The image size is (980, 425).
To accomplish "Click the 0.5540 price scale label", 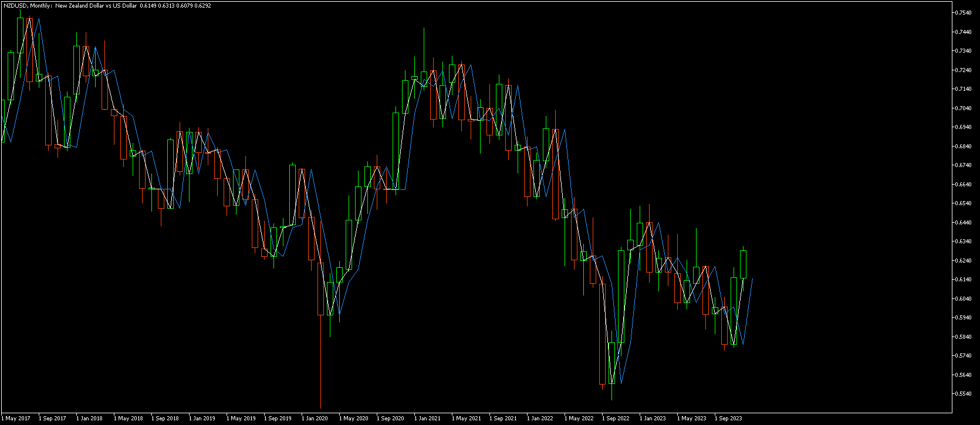I will [x=963, y=394].
